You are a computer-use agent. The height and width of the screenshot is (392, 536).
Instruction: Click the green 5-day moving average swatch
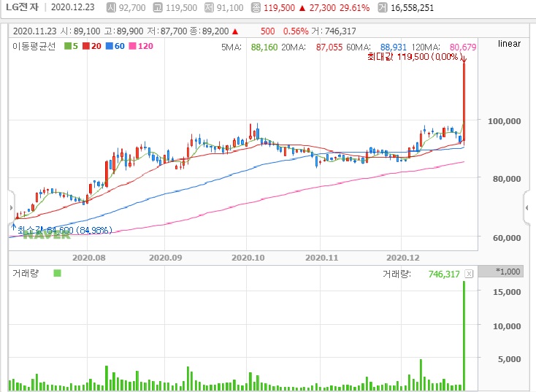point(68,46)
